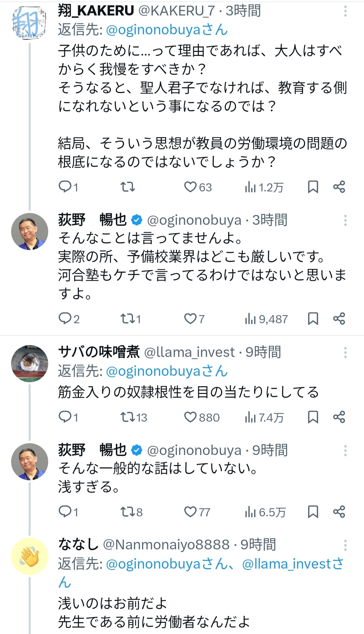This screenshot has width=364, height=634.
Task: Retweet 荻野暢也's 3-hour-old reply
Action: 128,319
